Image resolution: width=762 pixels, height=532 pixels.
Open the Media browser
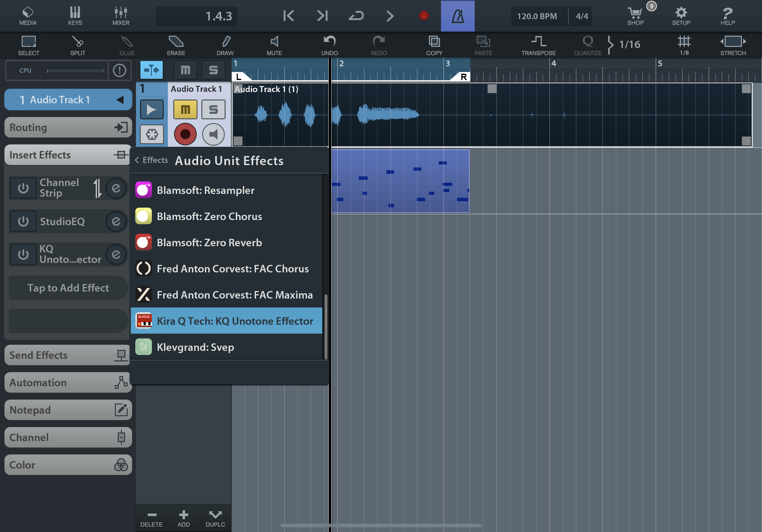pos(27,16)
